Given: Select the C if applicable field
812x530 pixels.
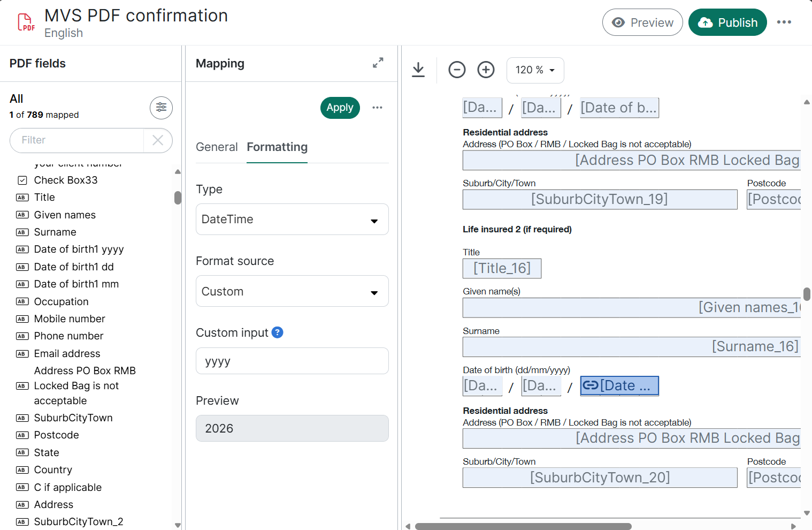Looking at the screenshot, I should [67, 487].
